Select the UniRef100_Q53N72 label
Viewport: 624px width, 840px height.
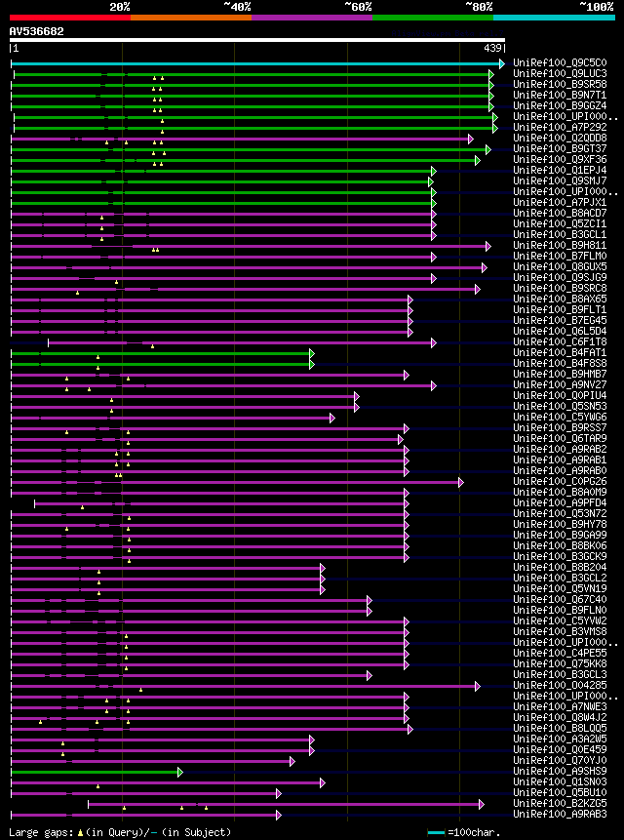560,514
